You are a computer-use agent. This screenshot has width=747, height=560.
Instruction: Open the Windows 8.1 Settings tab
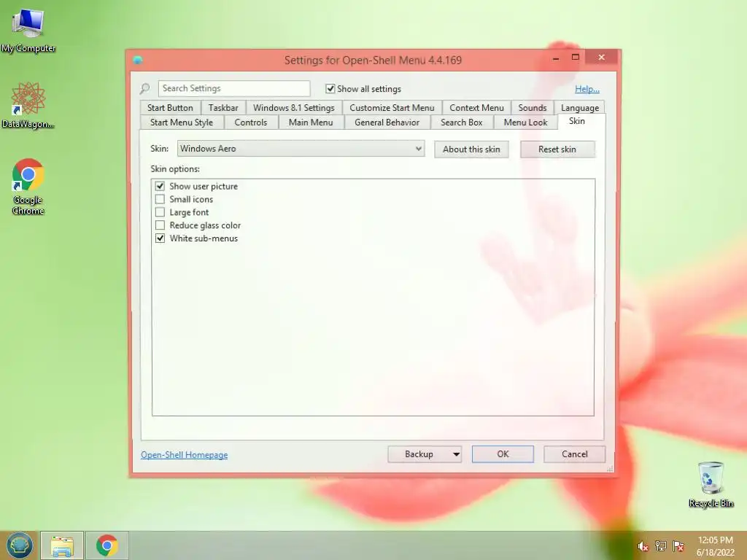pyautogui.click(x=293, y=108)
